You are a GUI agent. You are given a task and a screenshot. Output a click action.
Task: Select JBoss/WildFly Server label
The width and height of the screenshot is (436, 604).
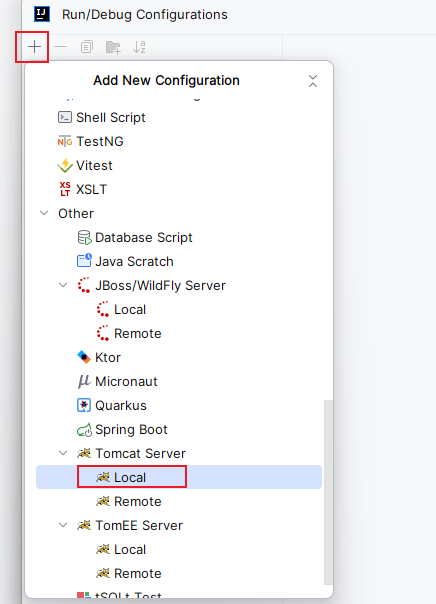click(160, 285)
